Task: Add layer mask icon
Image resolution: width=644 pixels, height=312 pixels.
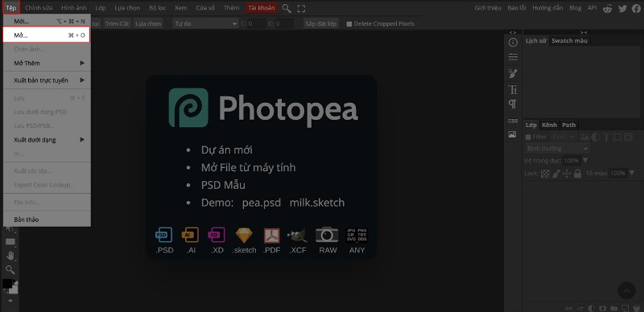Action: (x=602, y=308)
